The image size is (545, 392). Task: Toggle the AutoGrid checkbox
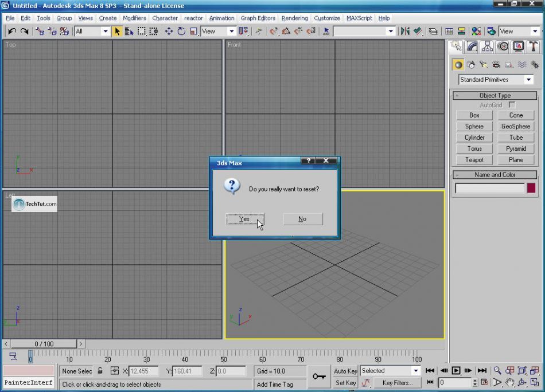pyautogui.click(x=512, y=105)
